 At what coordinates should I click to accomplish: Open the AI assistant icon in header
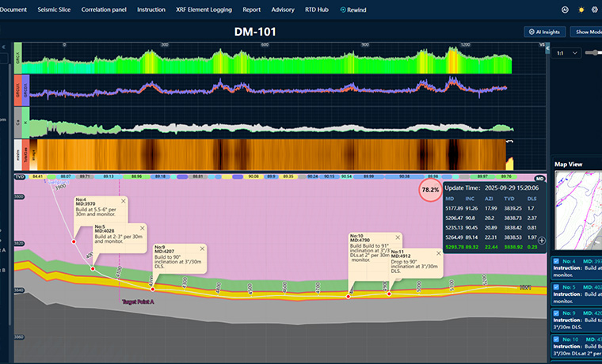(565, 9)
